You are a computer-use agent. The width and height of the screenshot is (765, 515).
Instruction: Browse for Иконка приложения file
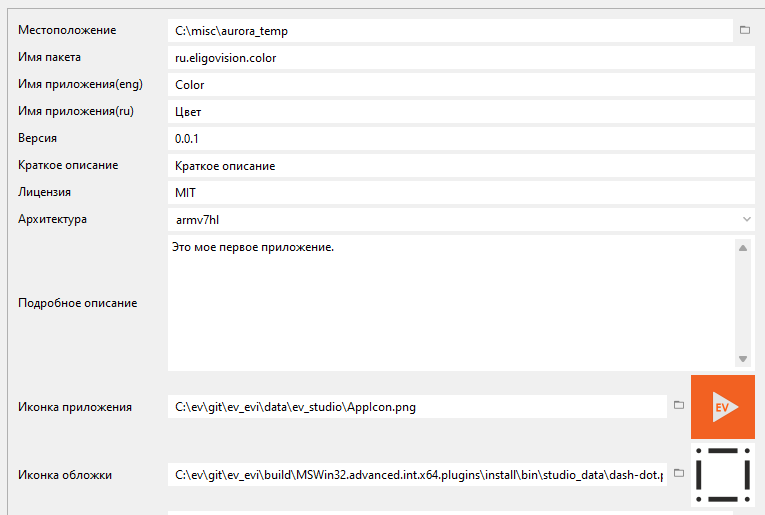[678, 406]
